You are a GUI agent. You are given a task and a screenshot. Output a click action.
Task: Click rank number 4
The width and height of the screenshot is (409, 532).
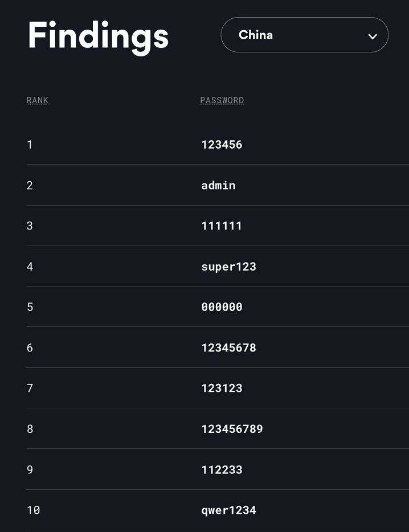click(30, 267)
